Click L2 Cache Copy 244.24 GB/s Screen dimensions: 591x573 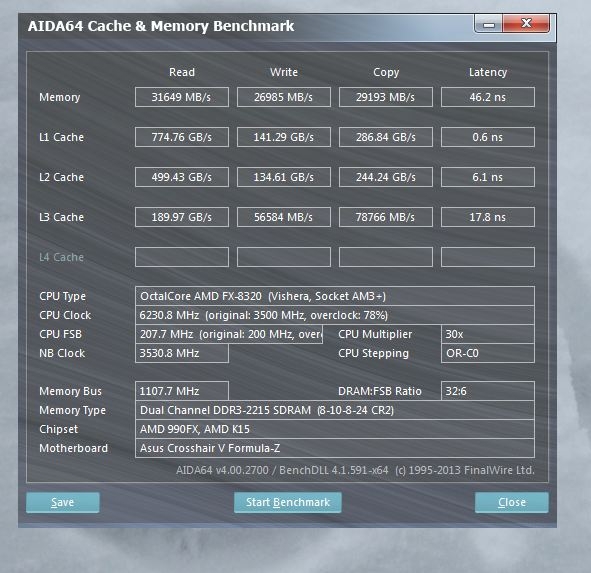click(386, 177)
